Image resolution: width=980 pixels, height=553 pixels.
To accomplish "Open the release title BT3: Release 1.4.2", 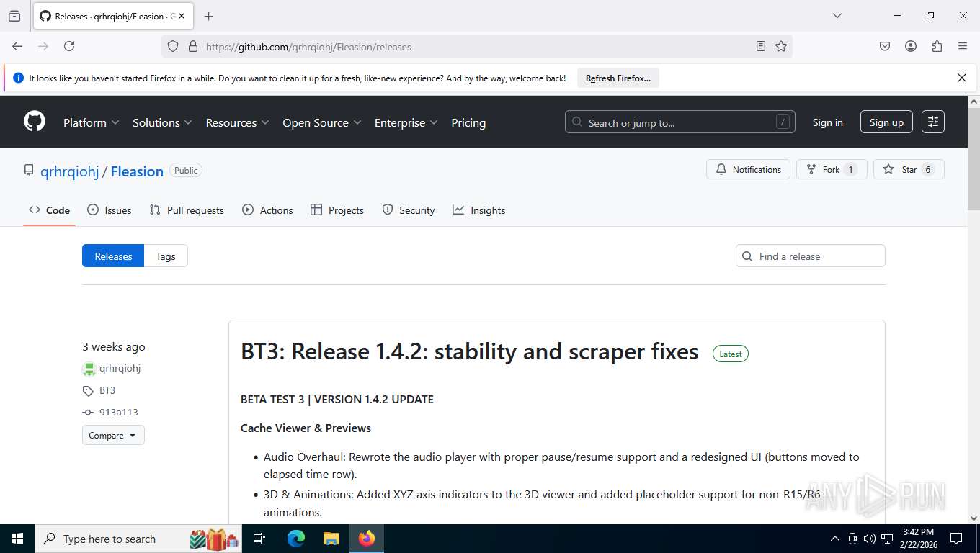I will tap(469, 351).
